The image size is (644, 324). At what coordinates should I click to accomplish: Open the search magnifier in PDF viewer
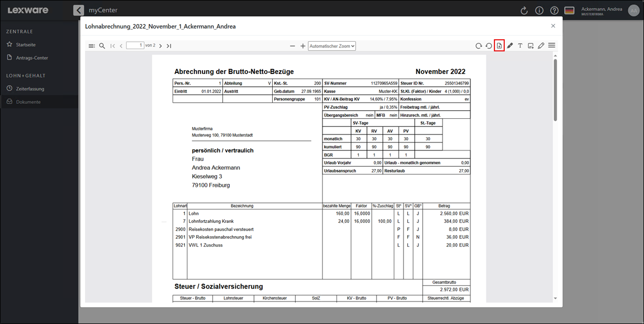click(102, 46)
